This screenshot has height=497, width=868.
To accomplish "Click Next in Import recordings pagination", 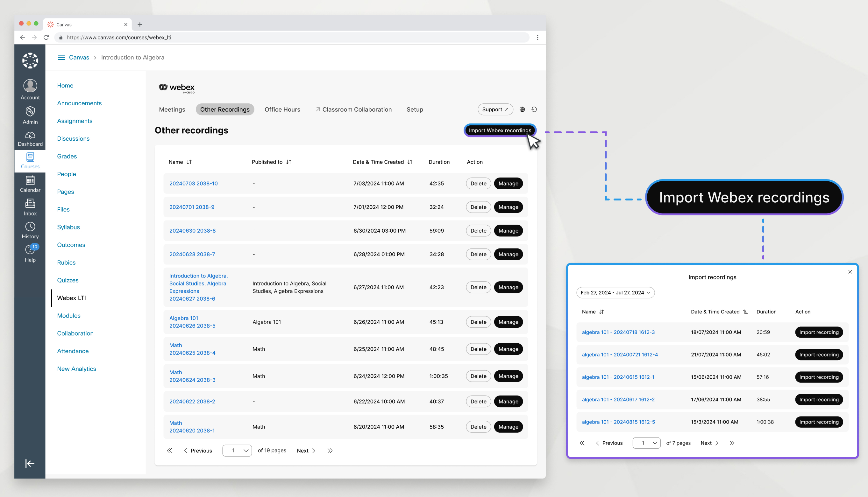I will (x=709, y=443).
